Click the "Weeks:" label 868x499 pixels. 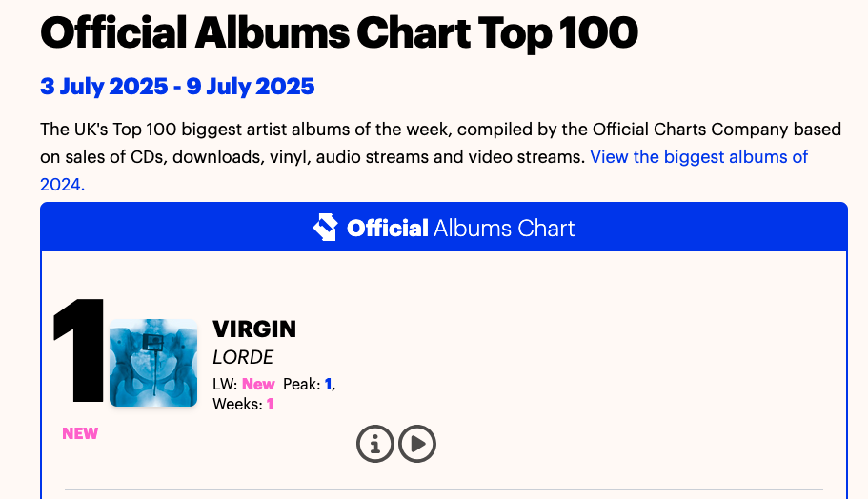click(237, 405)
